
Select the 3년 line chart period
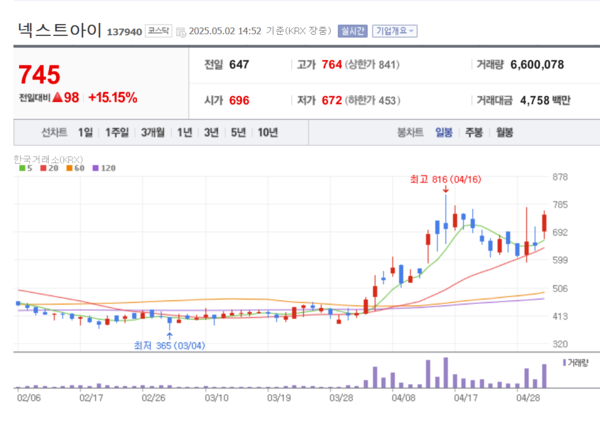point(211,132)
